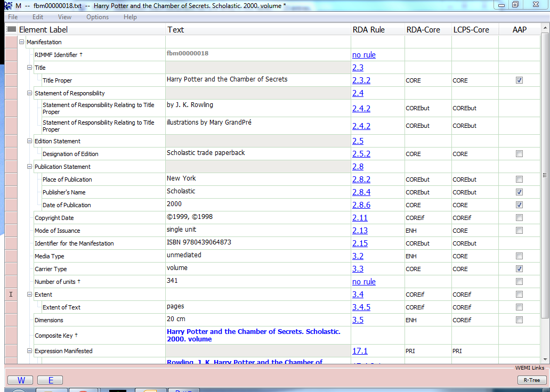Click the vertical scrollbar thumb
The width and height of the screenshot is (550, 392).
[545, 175]
